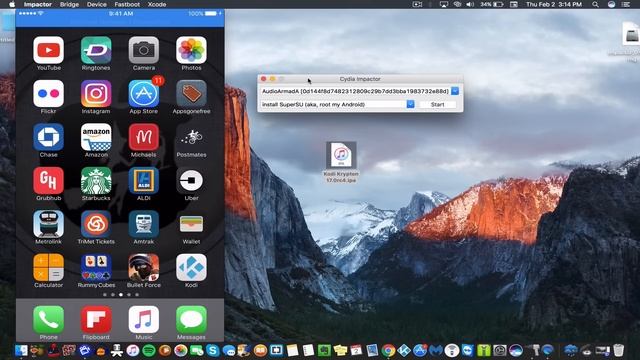The height and width of the screenshot is (360, 640).
Task: Open the Music app in phone dock
Action: (144, 320)
